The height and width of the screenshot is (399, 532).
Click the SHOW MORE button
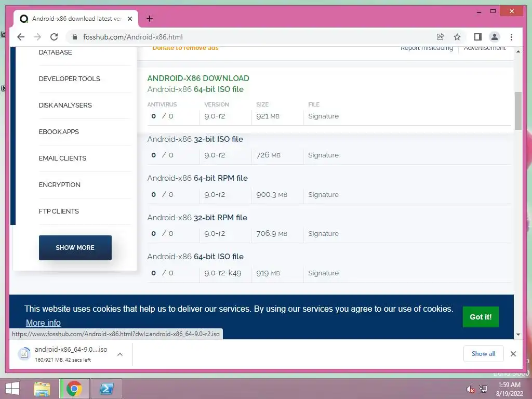click(75, 248)
